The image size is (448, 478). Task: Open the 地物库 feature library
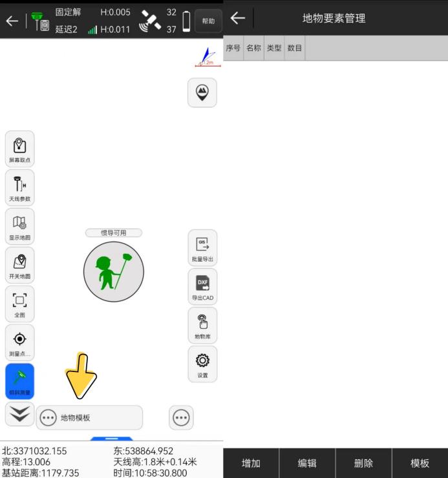(x=202, y=326)
